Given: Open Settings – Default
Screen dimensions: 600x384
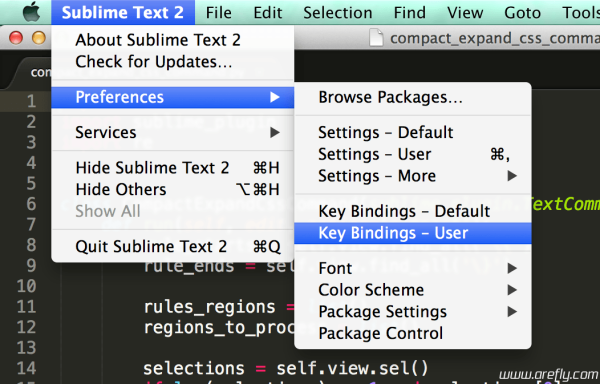Looking at the screenshot, I should 413,132.
